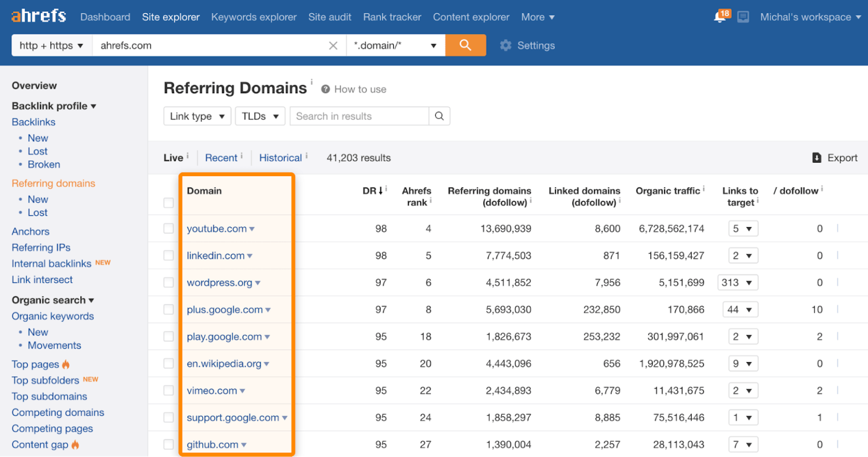This screenshot has height=457, width=868.
Task: Open Keywords explorer in top navigation
Action: click(x=254, y=17)
